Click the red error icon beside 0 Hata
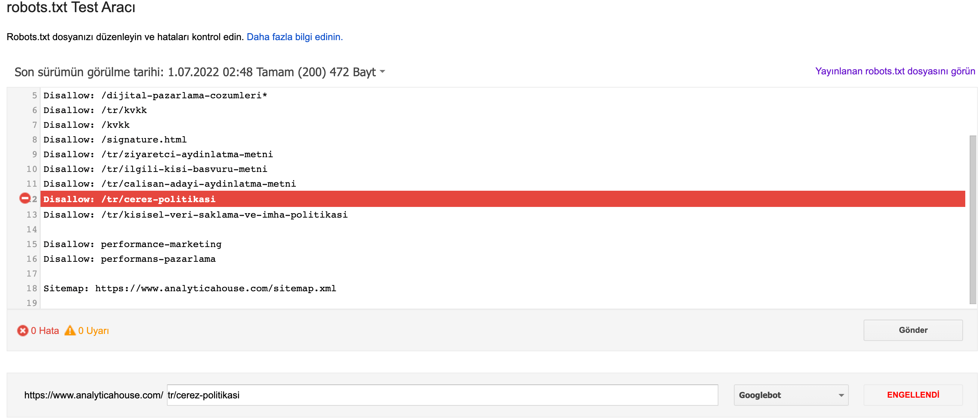980x419 pixels. pyautogui.click(x=22, y=331)
